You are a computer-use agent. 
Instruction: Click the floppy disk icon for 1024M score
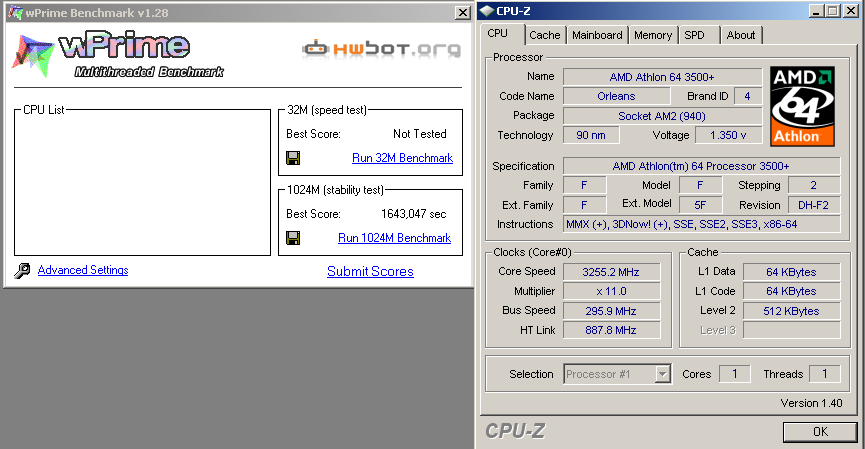click(293, 238)
